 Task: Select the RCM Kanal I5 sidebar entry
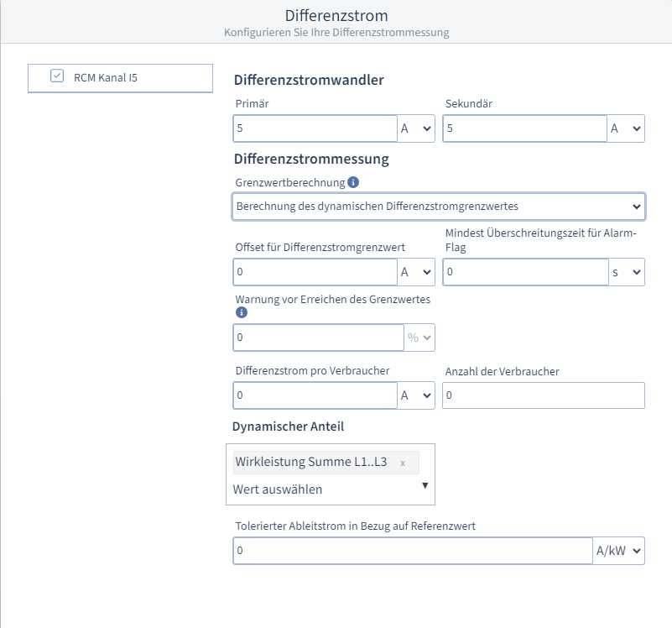coord(120,77)
